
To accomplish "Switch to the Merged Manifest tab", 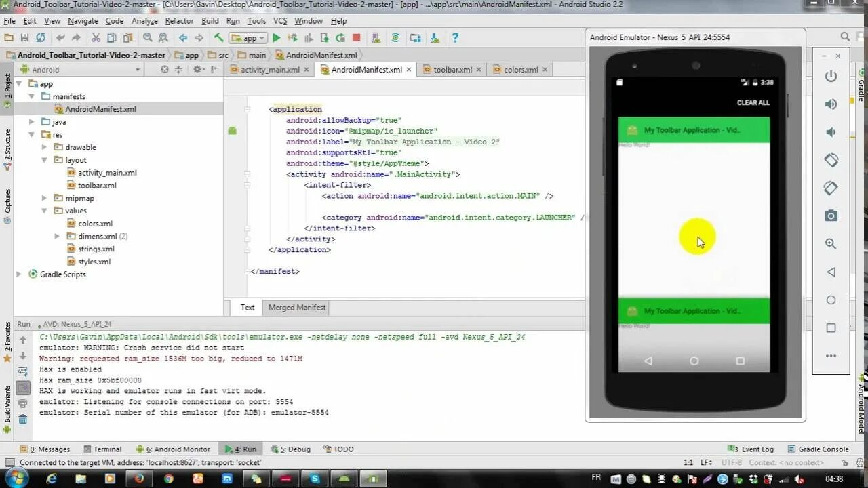I will click(297, 308).
